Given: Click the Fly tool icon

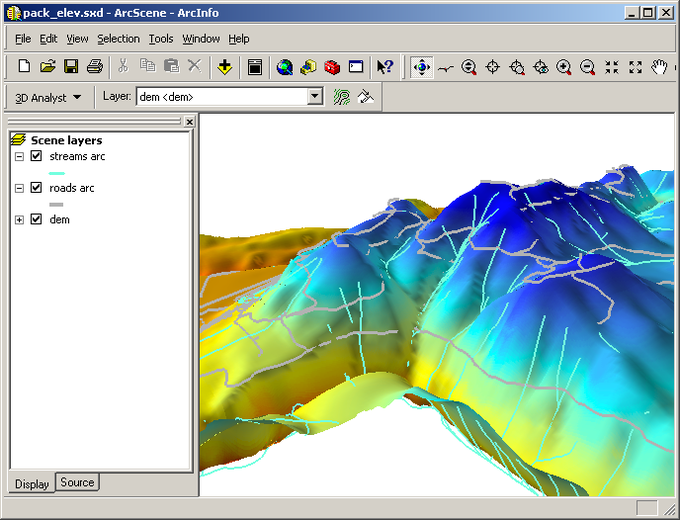Looking at the screenshot, I should point(445,68).
